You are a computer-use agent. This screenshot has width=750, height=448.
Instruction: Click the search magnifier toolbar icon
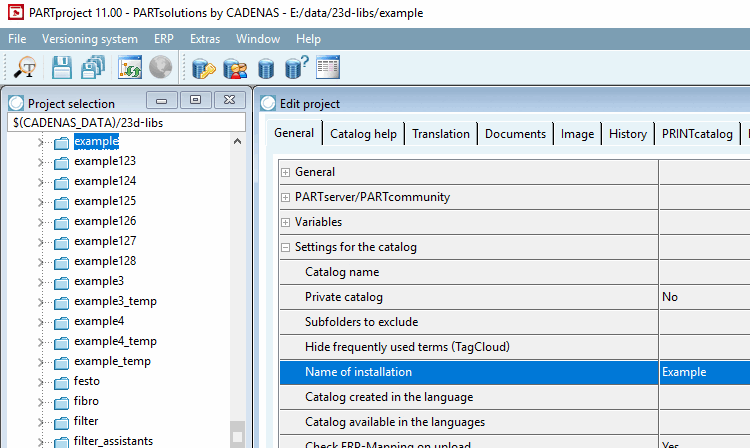(x=25, y=67)
